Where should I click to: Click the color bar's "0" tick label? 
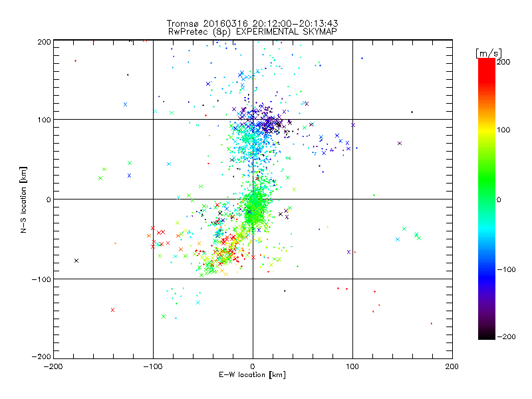(499, 199)
